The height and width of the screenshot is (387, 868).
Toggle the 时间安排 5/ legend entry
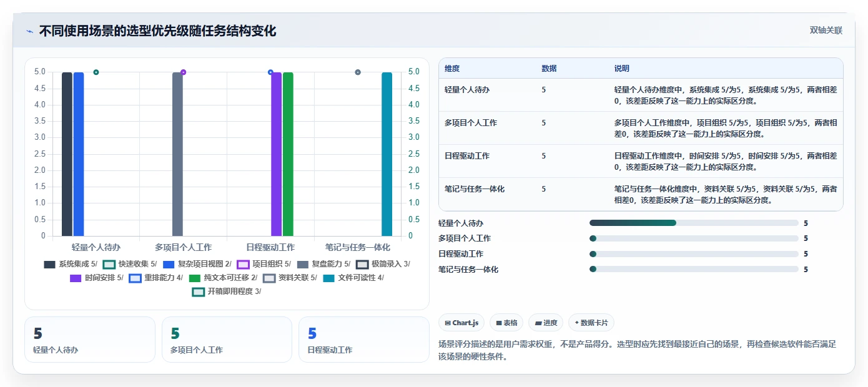(x=97, y=278)
